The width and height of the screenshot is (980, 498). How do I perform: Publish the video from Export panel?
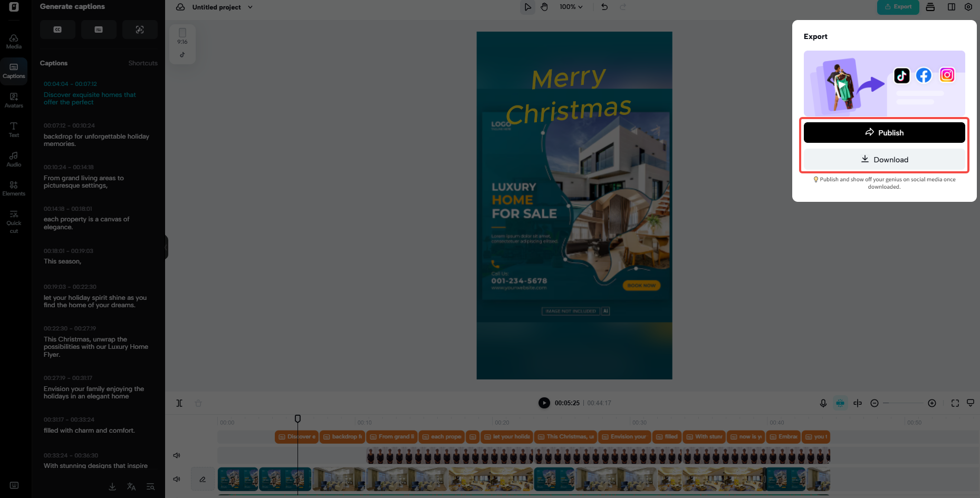pos(884,132)
